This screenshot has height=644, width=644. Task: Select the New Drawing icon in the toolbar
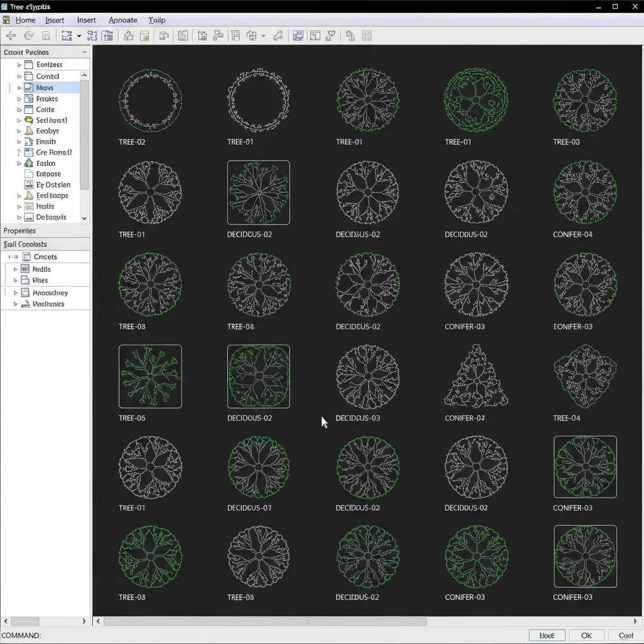click(x=45, y=36)
